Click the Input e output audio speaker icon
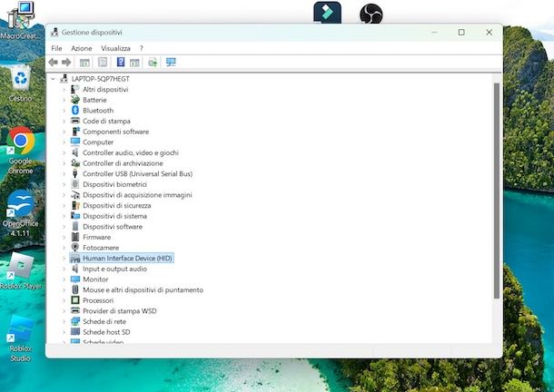Image resolution: width=554 pixels, height=392 pixels. coord(74,269)
